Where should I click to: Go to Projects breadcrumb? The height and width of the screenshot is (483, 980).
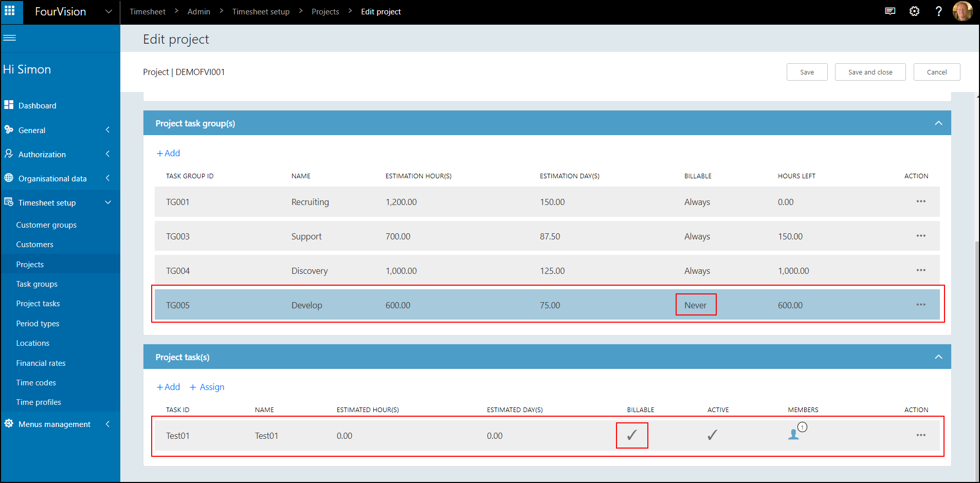point(325,11)
